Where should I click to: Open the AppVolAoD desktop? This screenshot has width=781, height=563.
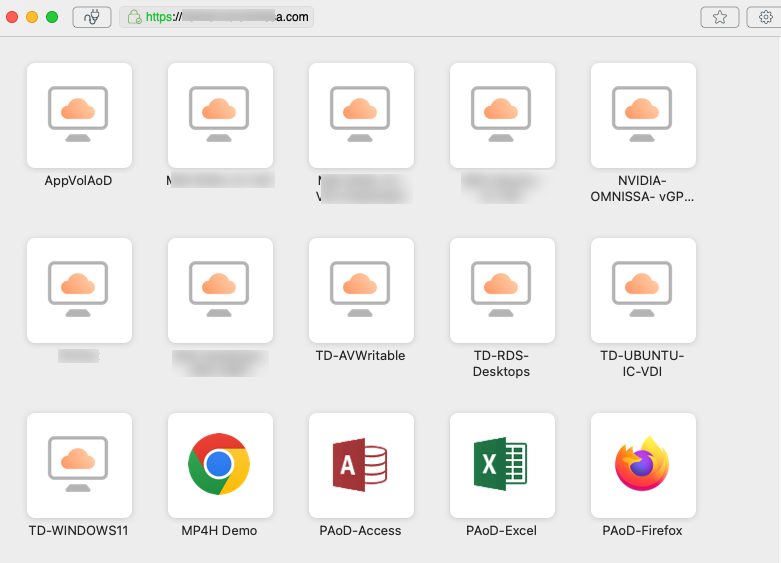click(79, 115)
